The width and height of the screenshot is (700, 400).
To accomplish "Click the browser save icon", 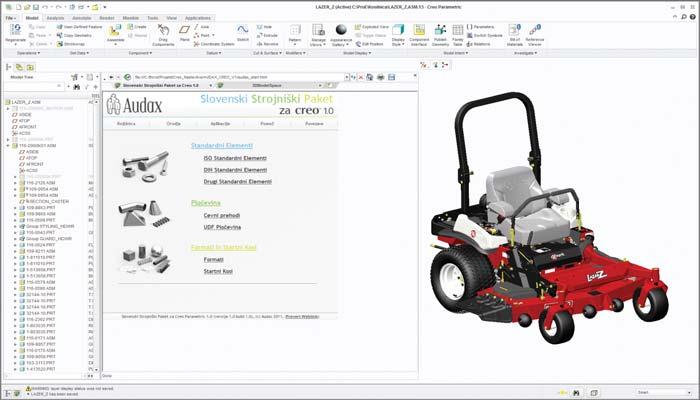I will (x=392, y=77).
